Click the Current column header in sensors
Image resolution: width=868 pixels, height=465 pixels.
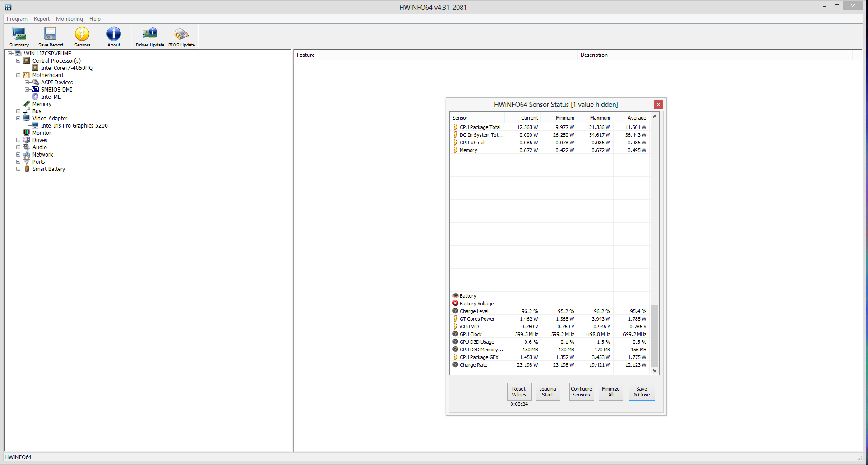point(523,118)
